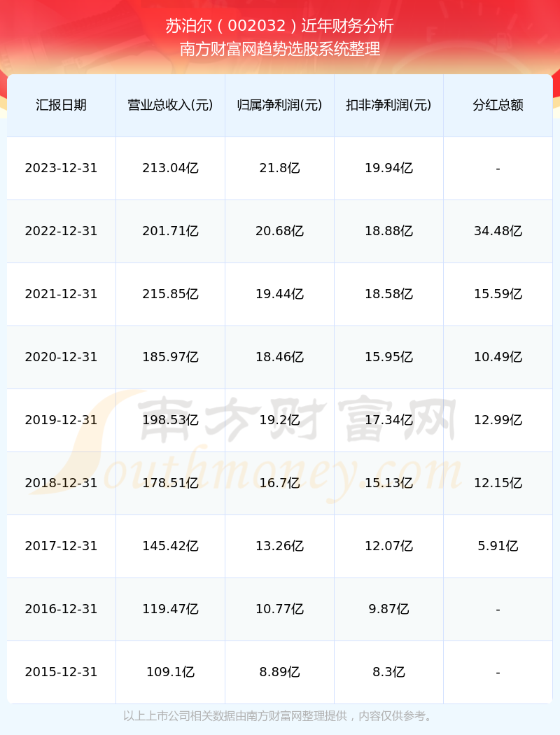Click the net profit value 21.8亿
Image resolution: width=560 pixels, height=735 pixels.
(280, 168)
